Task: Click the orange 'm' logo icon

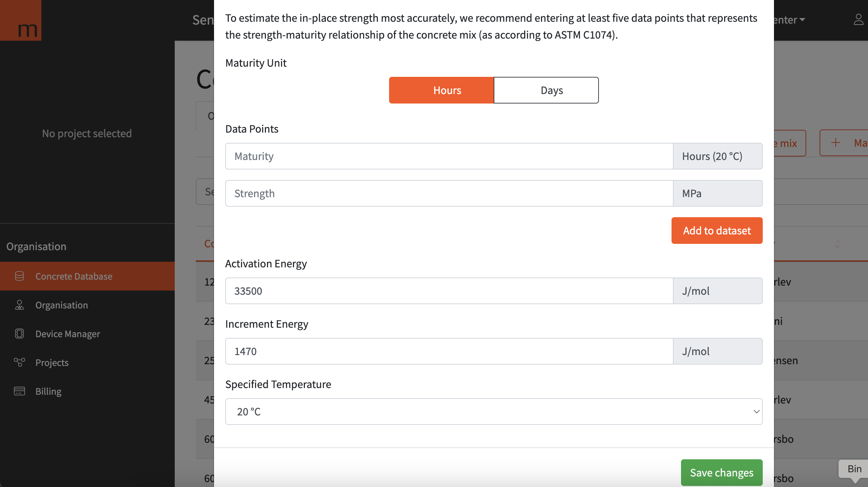Action: (x=21, y=21)
